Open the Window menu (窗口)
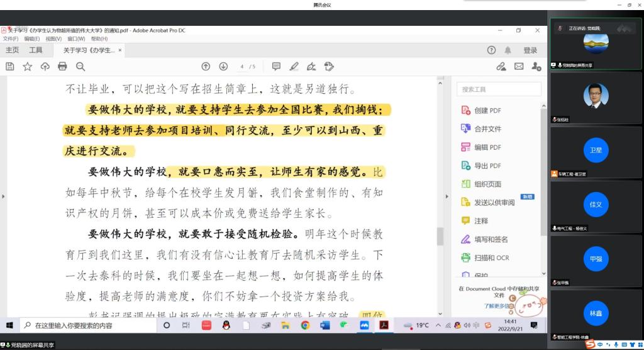Screen dimensions: 644x350 (x=76, y=38)
